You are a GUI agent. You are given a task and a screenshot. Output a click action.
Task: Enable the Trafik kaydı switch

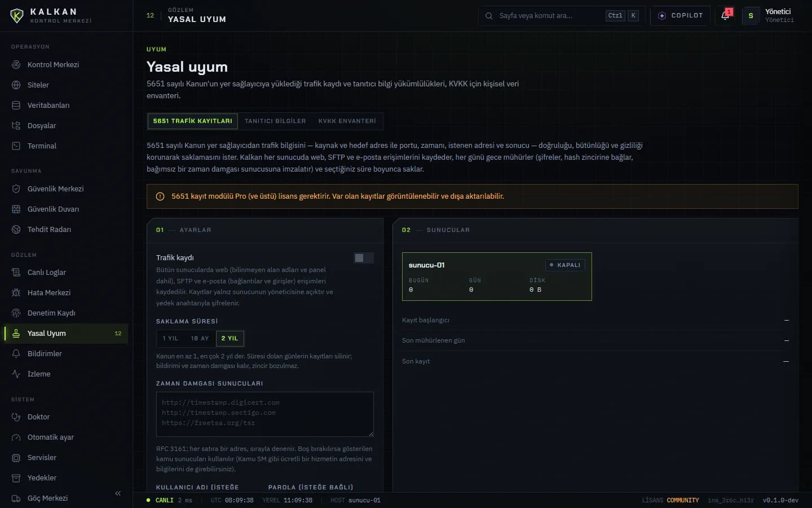point(363,258)
